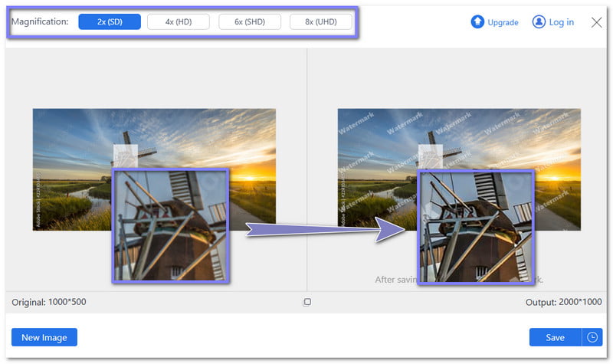Choose the 6x (SHD) magnification level
The width and height of the screenshot is (613, 364).
pos(249,21)
